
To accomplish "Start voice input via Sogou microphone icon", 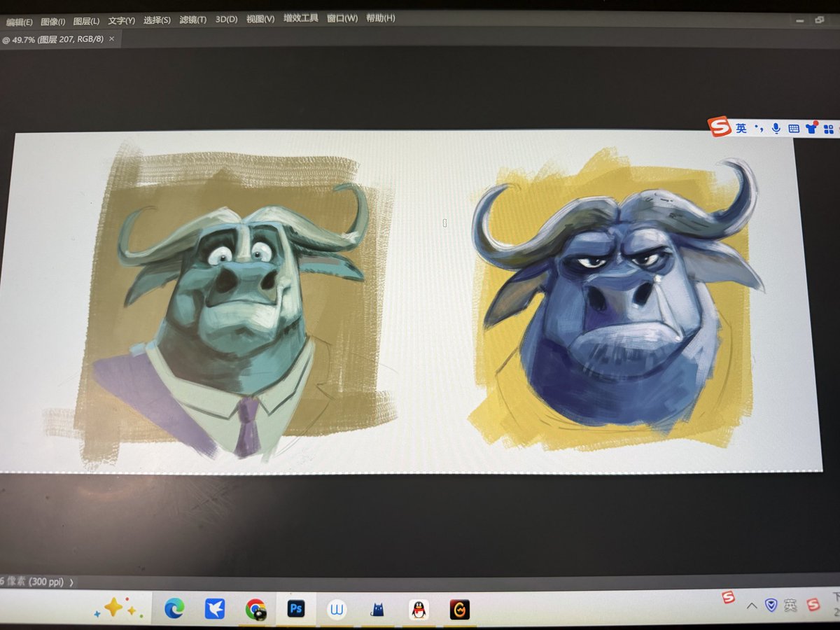I will 776,128.
